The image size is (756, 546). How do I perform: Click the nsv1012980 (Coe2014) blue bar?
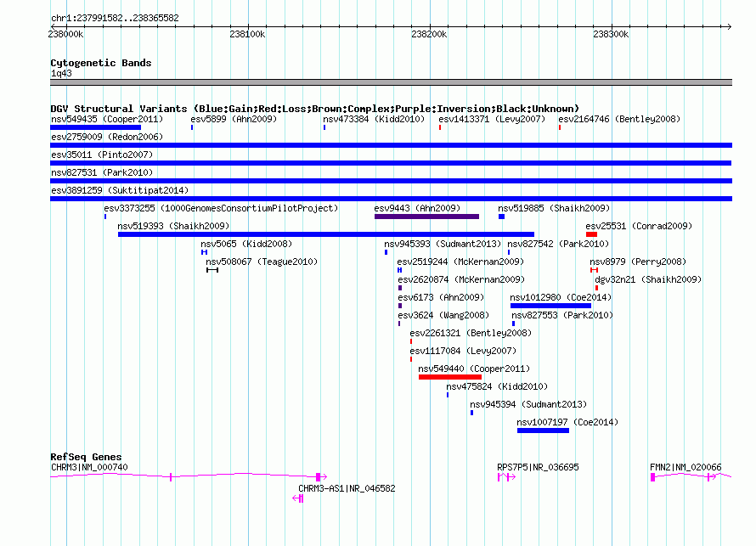click(x=550, y=306)
